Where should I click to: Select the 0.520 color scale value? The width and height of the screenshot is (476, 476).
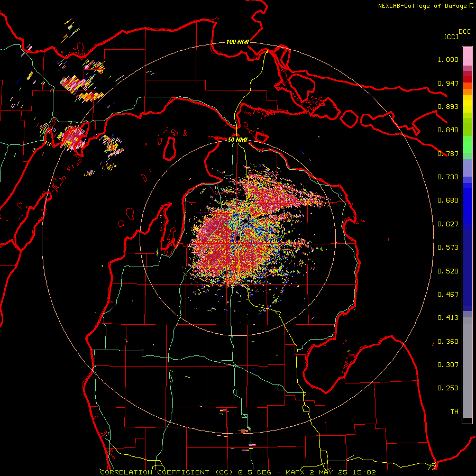(x=448, y=271)
